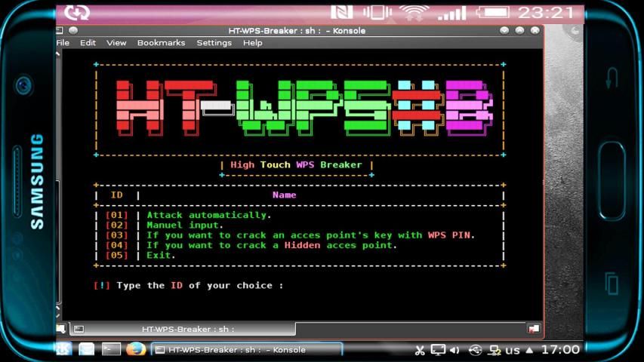Open the Bookmarks menu
Viewport: 644px width, 362px height.
pyautogui.click(x=161, y=43)
